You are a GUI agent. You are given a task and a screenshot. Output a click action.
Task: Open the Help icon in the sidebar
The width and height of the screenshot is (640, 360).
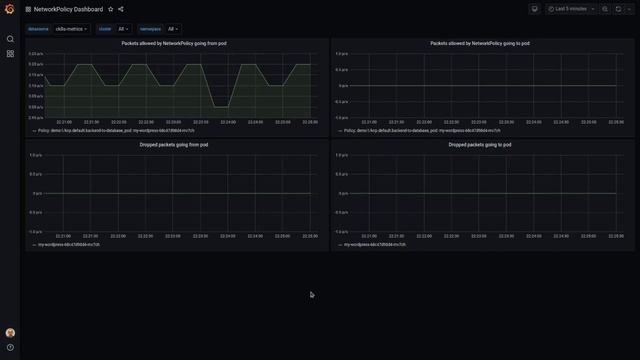pyautogui.click(x=10, y=347)
